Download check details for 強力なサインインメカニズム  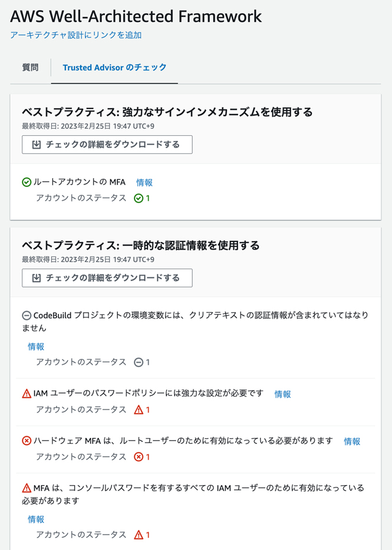click(107, 145)
